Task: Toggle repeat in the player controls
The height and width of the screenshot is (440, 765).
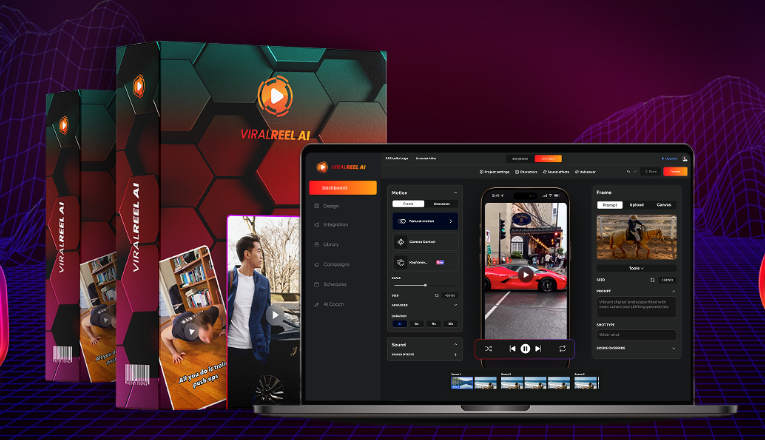Action: click(562, 349)
